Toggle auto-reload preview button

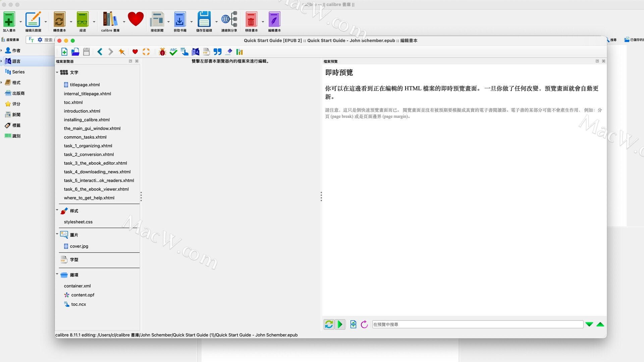pyautogui.click(x=329, y=324)
